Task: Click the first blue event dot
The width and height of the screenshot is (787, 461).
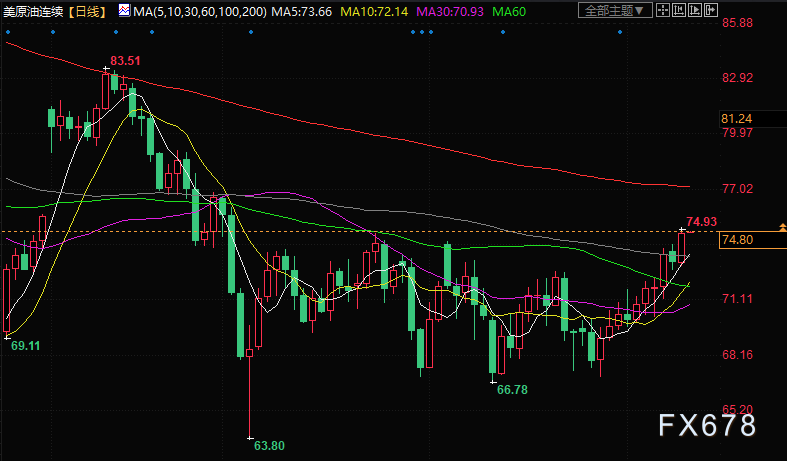Action: pyautogui.click(x=8, y=32)
